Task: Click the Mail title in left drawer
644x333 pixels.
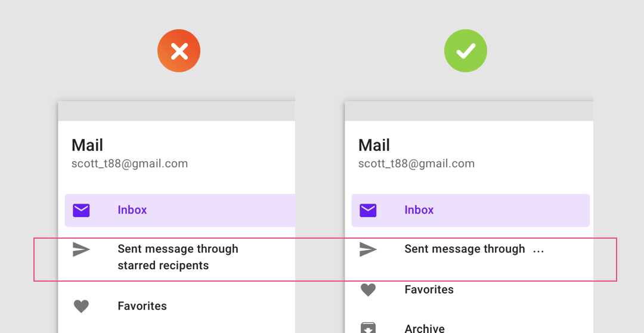Action: click(x=87, y=145)
